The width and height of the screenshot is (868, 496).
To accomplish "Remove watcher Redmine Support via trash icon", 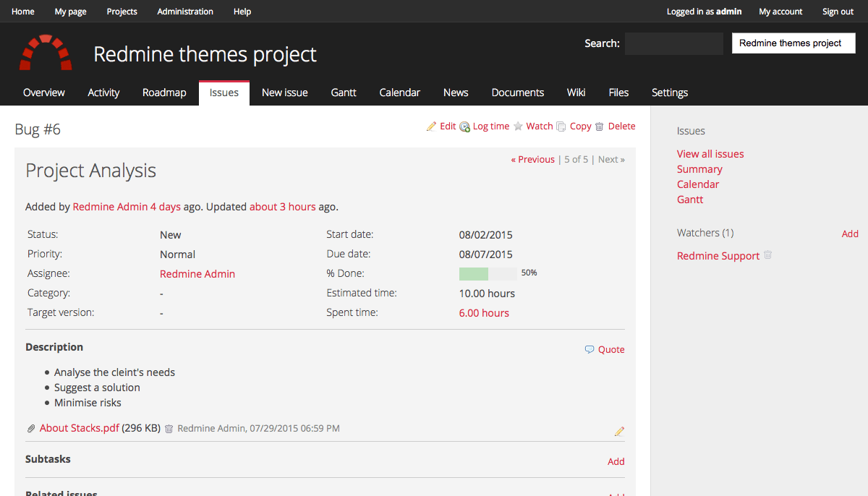I will tap(768, 255).
